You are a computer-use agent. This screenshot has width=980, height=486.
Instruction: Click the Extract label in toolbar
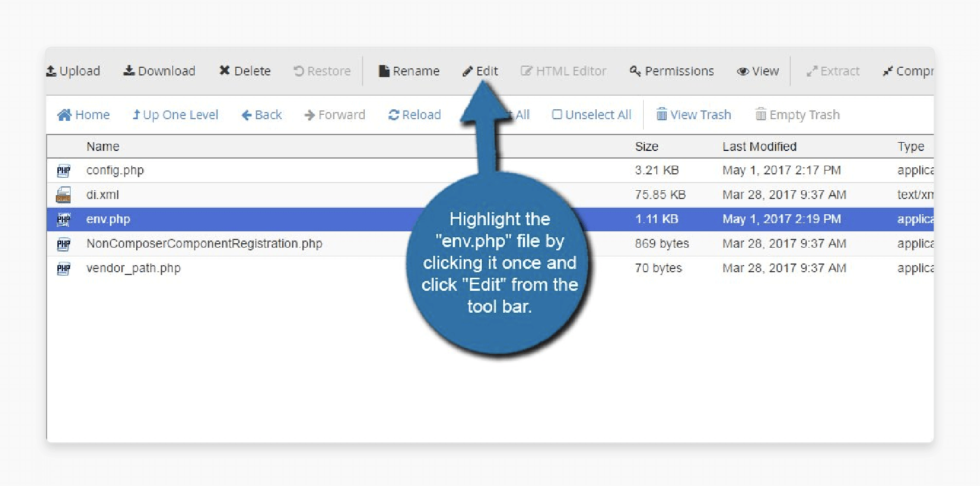(x=840, y=71)
